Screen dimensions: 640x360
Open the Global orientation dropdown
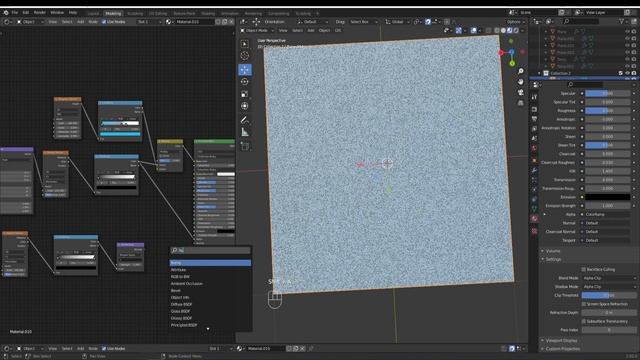click(x=397, y=22)
